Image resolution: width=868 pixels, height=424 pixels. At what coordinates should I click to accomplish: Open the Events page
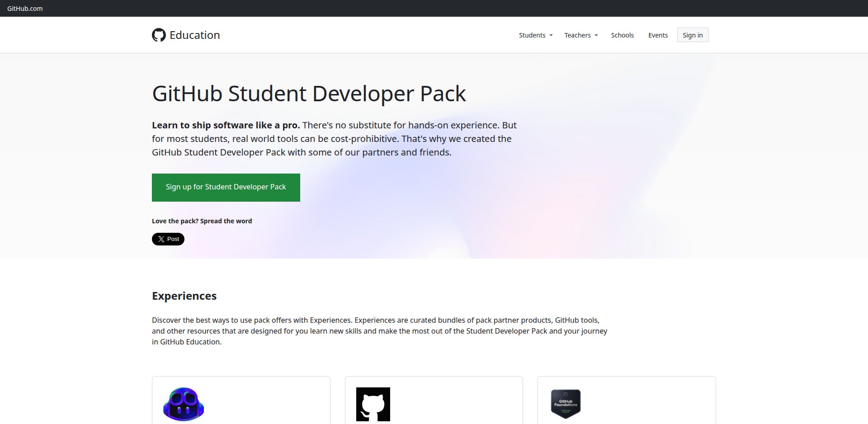(x=658, y=35)
